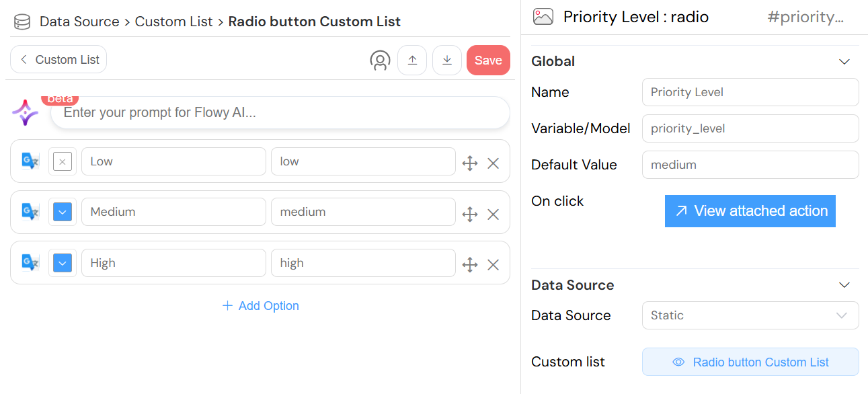Go back to Custom List
868x394 pixels.
[58, 59]
